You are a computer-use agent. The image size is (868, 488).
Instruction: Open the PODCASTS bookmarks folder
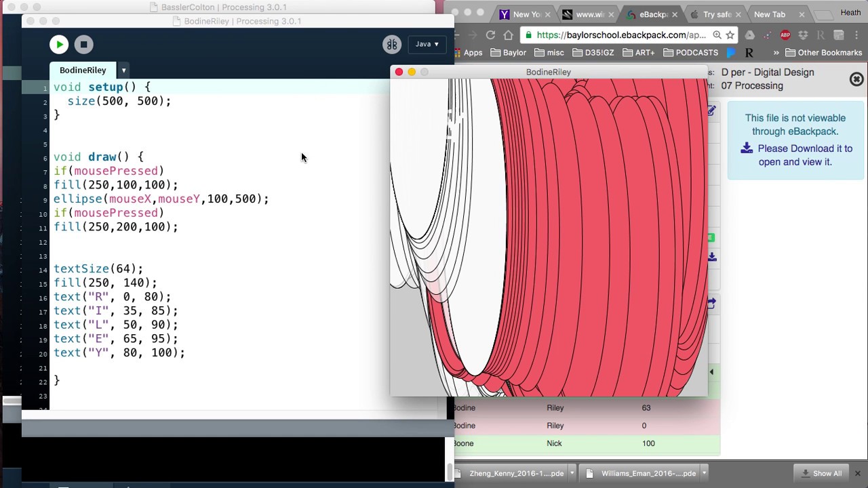coord(691,53)
